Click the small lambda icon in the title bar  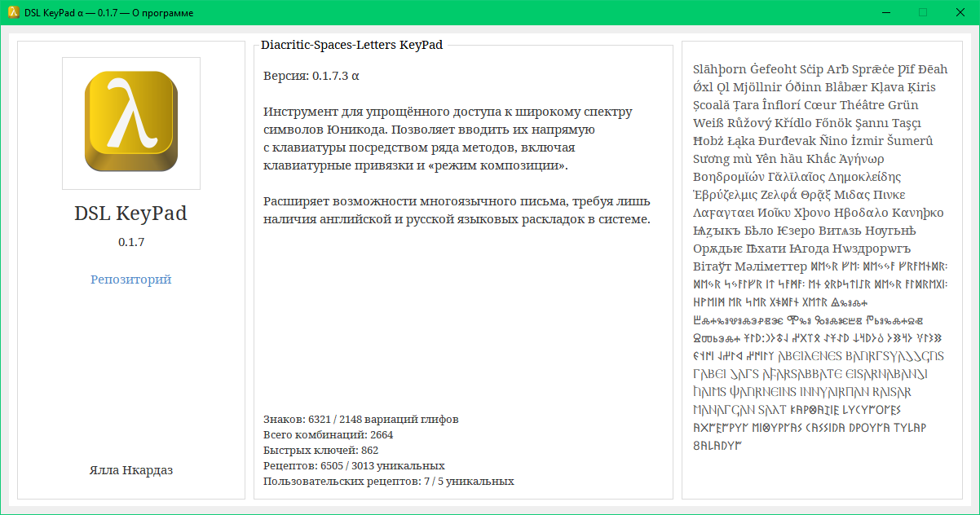[13, 12]
